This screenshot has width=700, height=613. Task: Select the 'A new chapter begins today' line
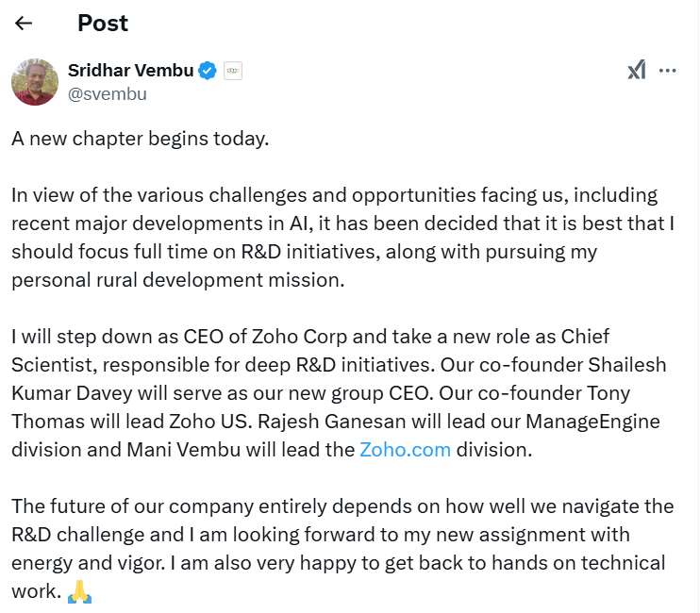point(141,139)
